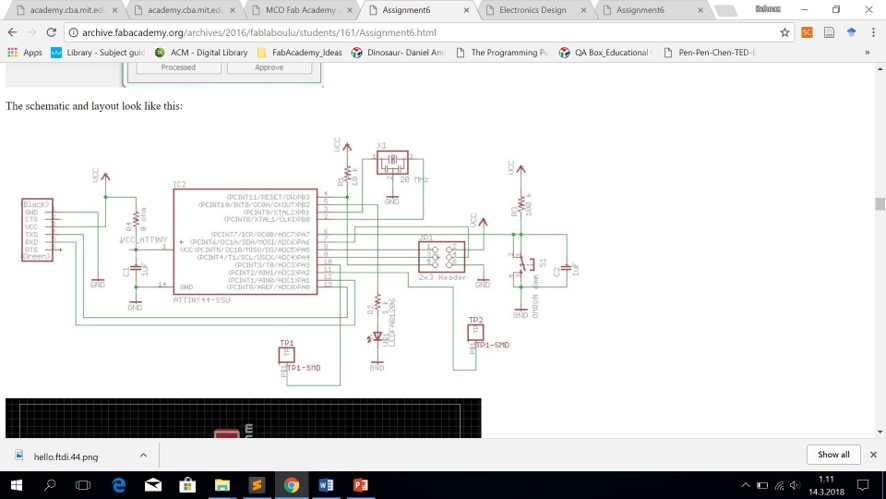
Task: Open a new browser tab
Action: pyautogui.click(x=726, y=11)
